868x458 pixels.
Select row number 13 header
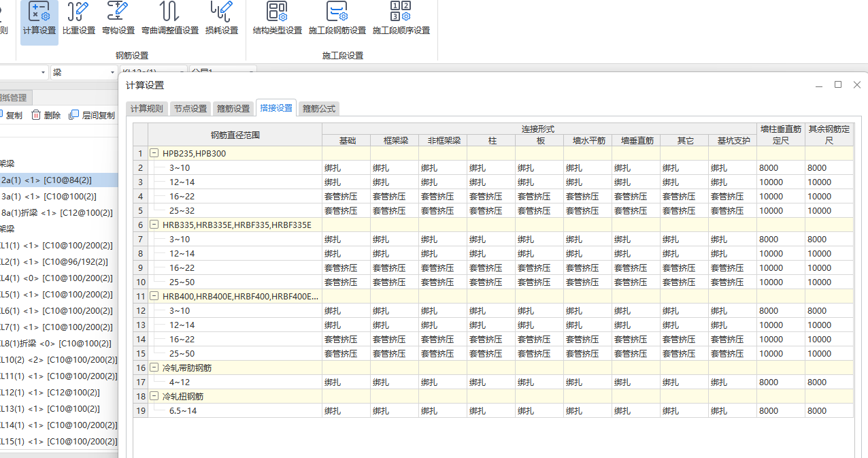tap(141, 325)
